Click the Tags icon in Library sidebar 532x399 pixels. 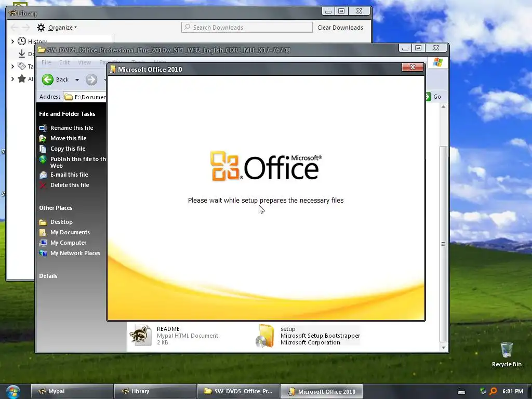(22, 66)
